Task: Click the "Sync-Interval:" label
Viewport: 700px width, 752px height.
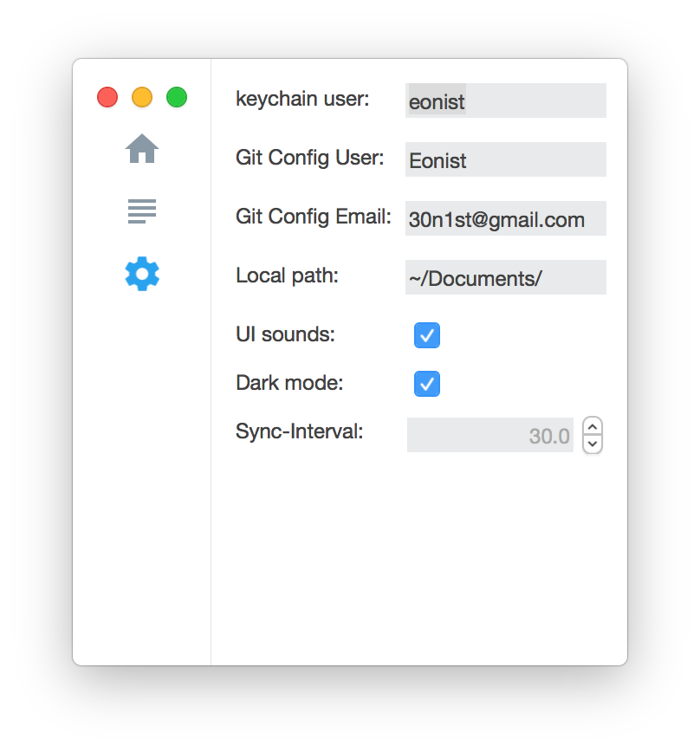Action: click(299, 431)
